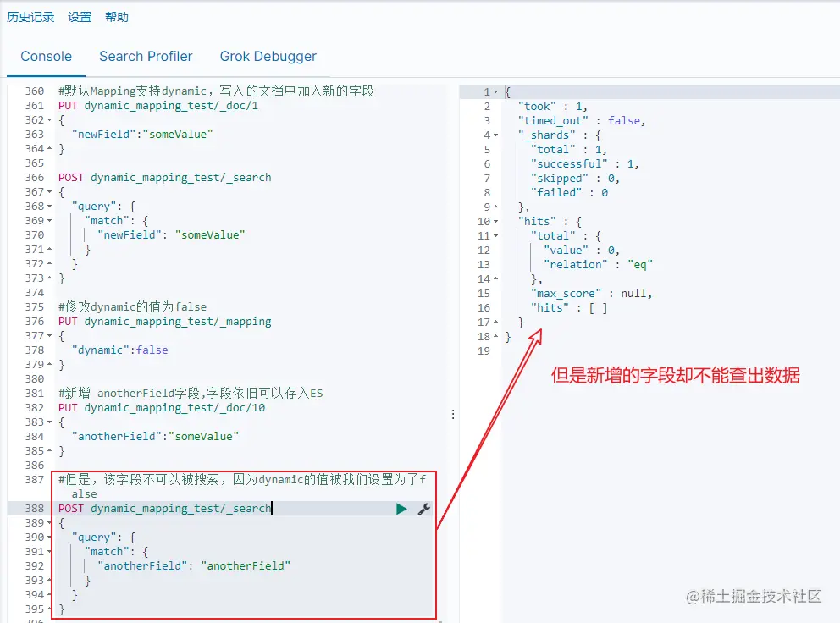Collapse the request body at line 389

49,523
